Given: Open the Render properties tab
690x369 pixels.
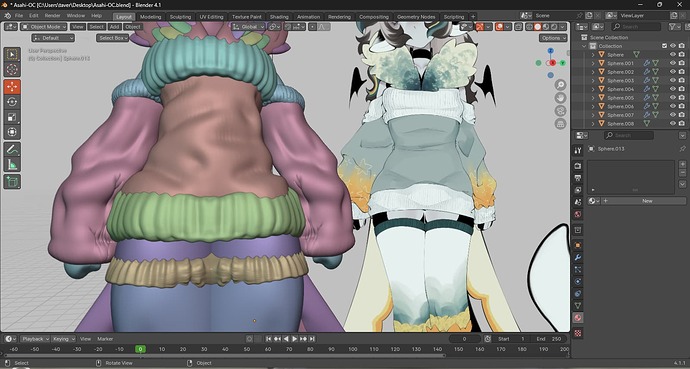Looking at the screenshot, I should point(578,166).
